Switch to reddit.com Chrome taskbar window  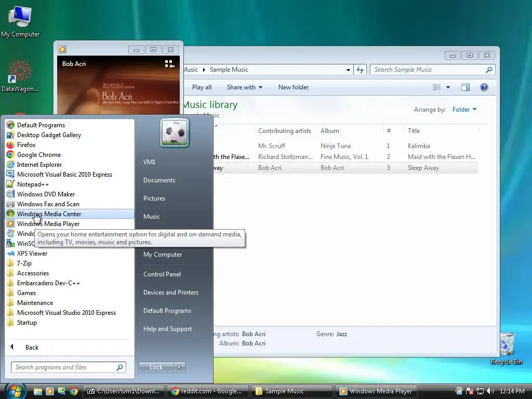pos(207,391)
